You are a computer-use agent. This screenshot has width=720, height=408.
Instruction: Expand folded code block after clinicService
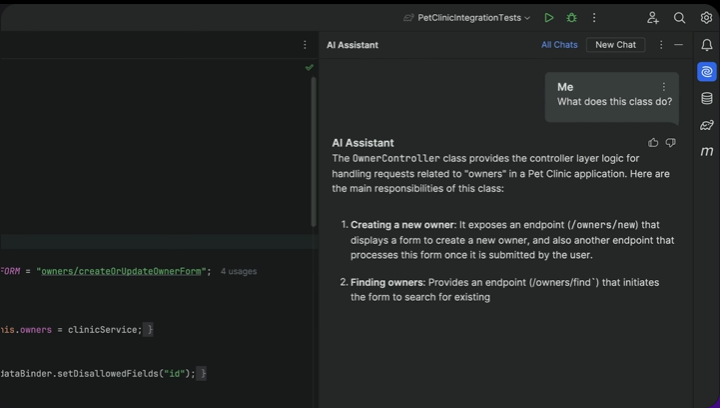coord(148,330)
